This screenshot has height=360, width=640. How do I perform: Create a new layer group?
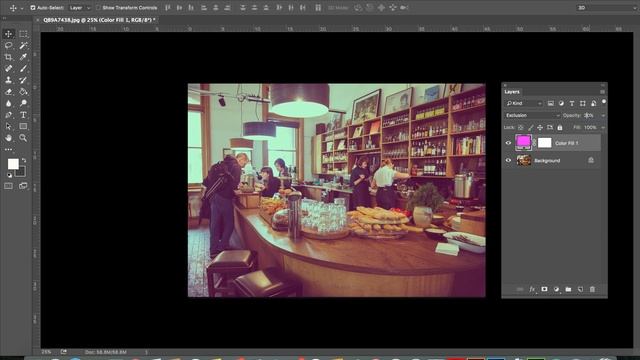pos(568,289)
